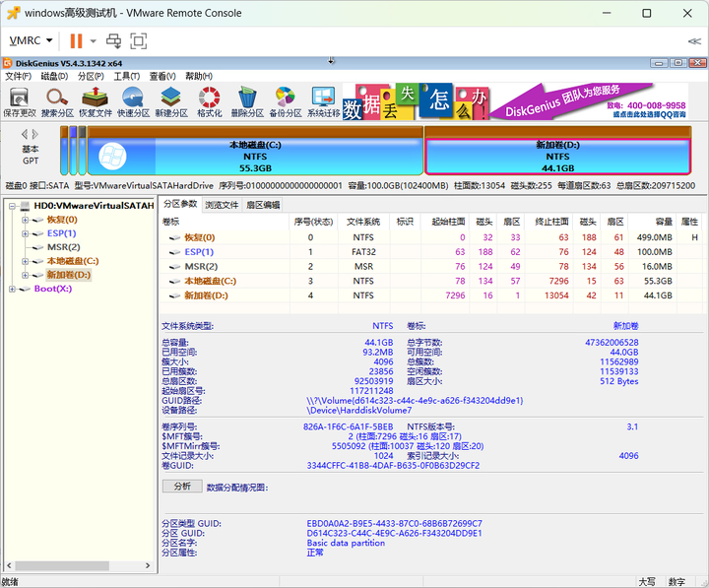Image resolution: width=709 pixels, height=588 pixels.
Task: Click the 499.0MB capacity cell
Action: 654,237
